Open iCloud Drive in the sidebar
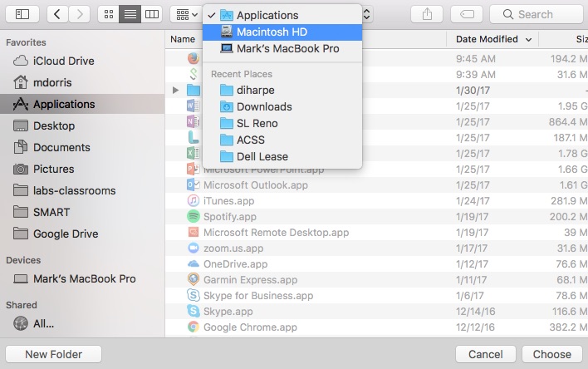Image resolution: width=588 pixels, height=369 pixels. 63,61
